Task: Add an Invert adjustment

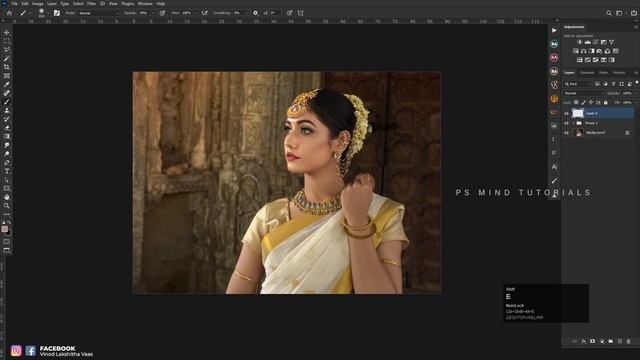Action: point(580,60)
